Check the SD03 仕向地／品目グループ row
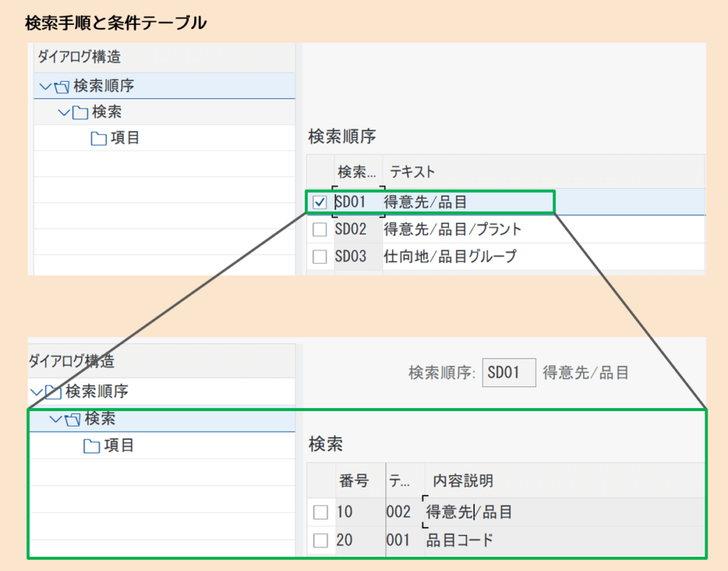This screenshot has height=571, width=728. tap(318, 256)
